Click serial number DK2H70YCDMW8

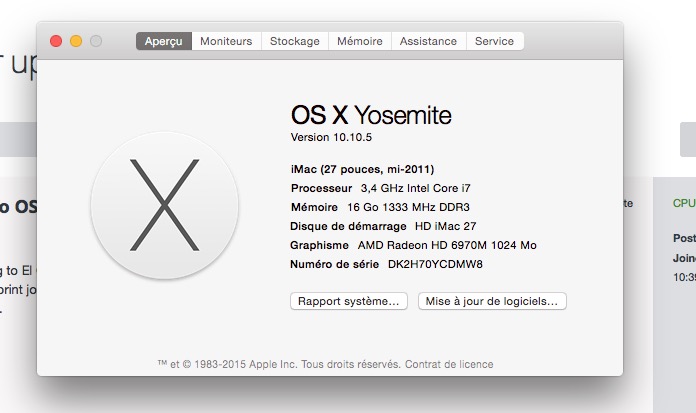[435, 264]
